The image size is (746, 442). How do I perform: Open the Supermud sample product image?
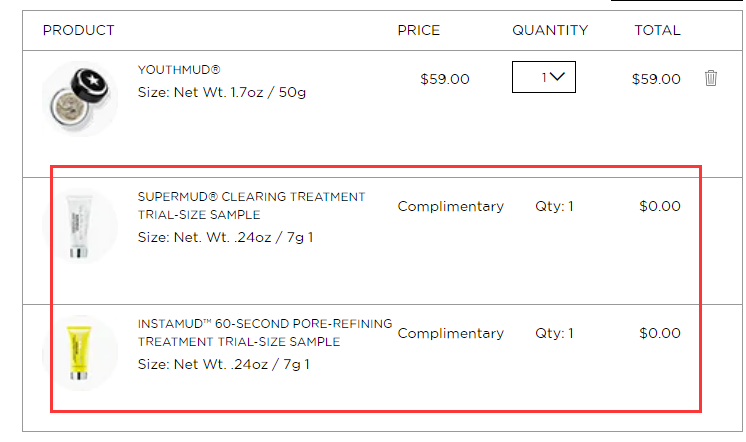[x=80, y=226]
